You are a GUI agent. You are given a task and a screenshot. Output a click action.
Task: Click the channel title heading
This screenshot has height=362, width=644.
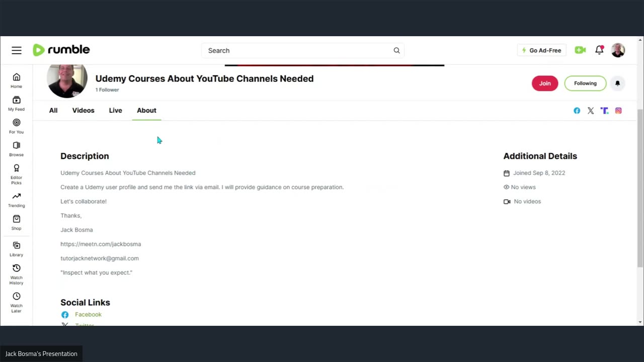coord(204,78)
